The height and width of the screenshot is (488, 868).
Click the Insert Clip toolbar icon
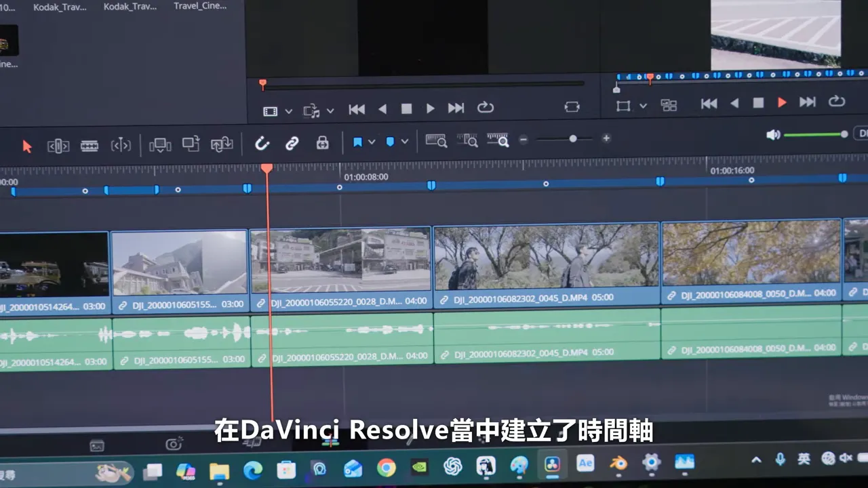(160, 144)
